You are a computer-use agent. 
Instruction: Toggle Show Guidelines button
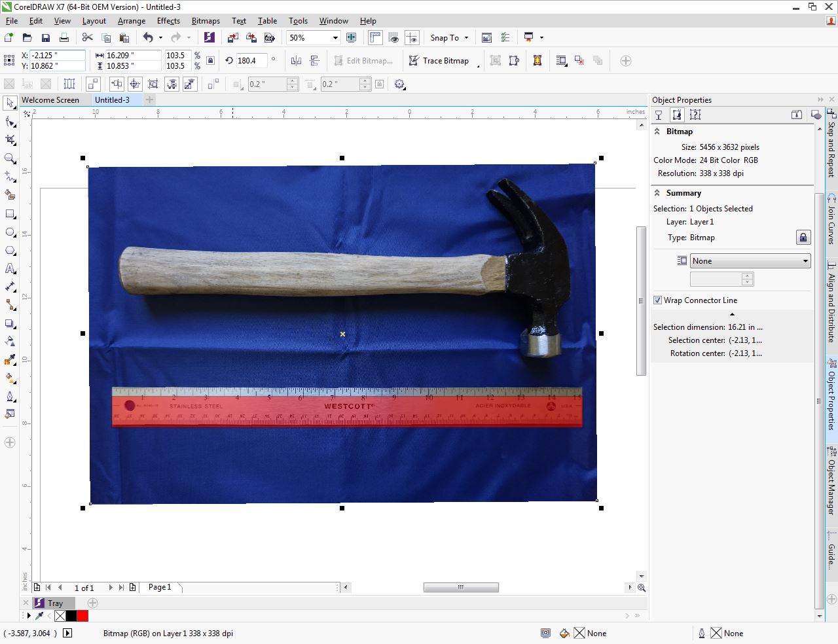pyautogui.click(x=412, y=38)
